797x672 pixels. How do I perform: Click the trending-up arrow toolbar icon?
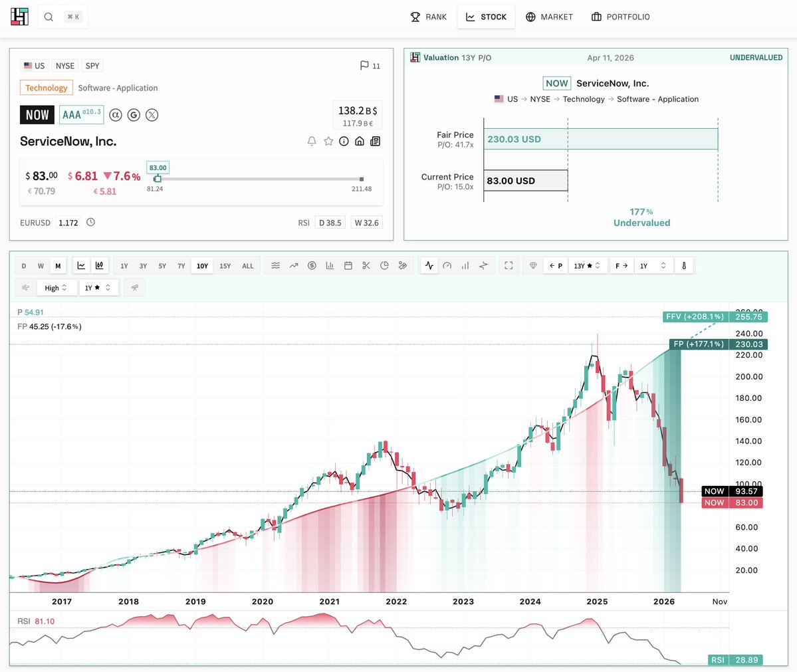294,265
